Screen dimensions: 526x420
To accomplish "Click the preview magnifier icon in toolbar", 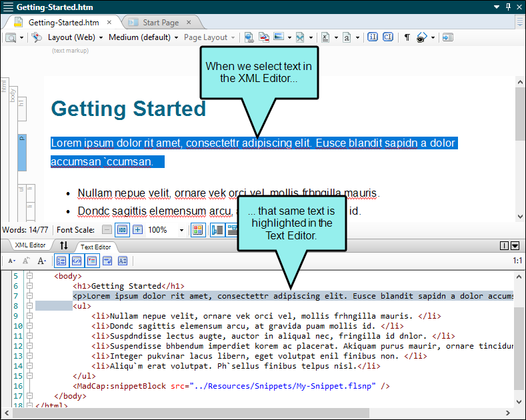I will pyautogui.click(x=11, y=37).
